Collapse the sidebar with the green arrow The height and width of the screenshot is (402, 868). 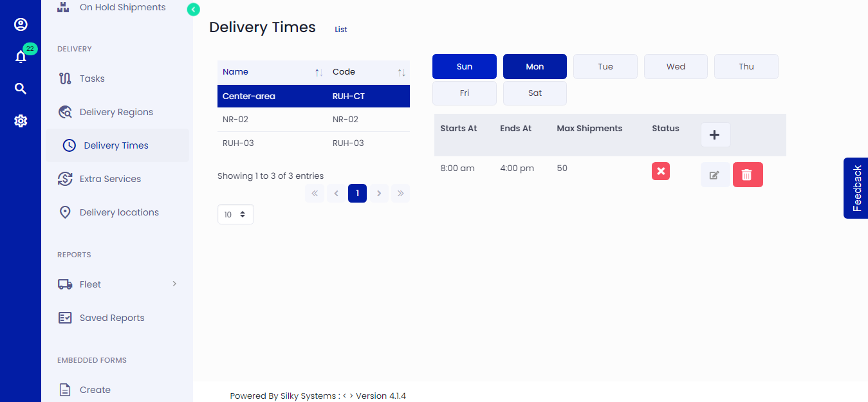coord(193,10)
